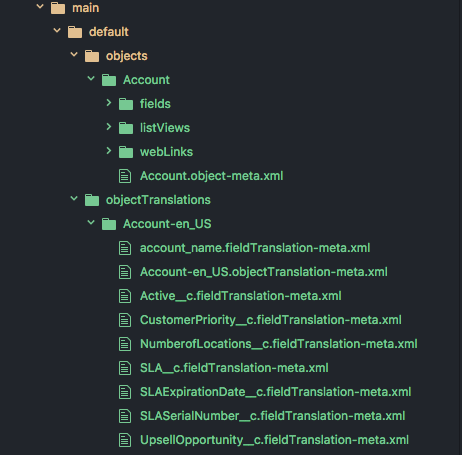Open CustomerPriority__c.fieldTranslation-meta.xml

(271, 320)
